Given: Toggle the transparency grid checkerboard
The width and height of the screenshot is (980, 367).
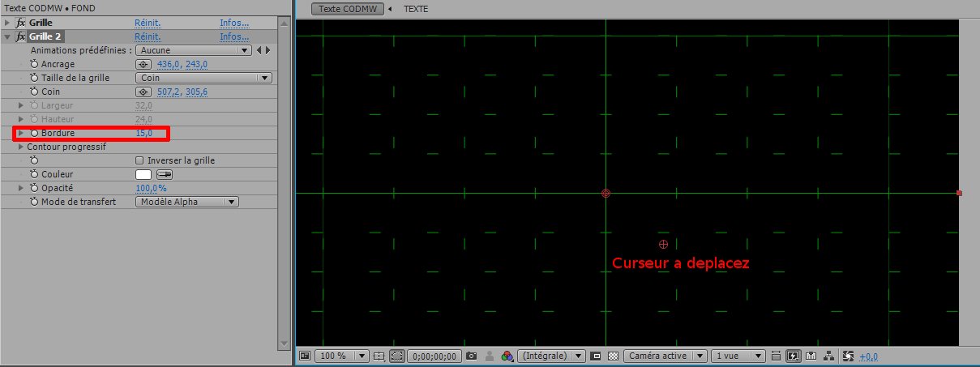Looking at the screenshot, I should click(x=613, y=356).
